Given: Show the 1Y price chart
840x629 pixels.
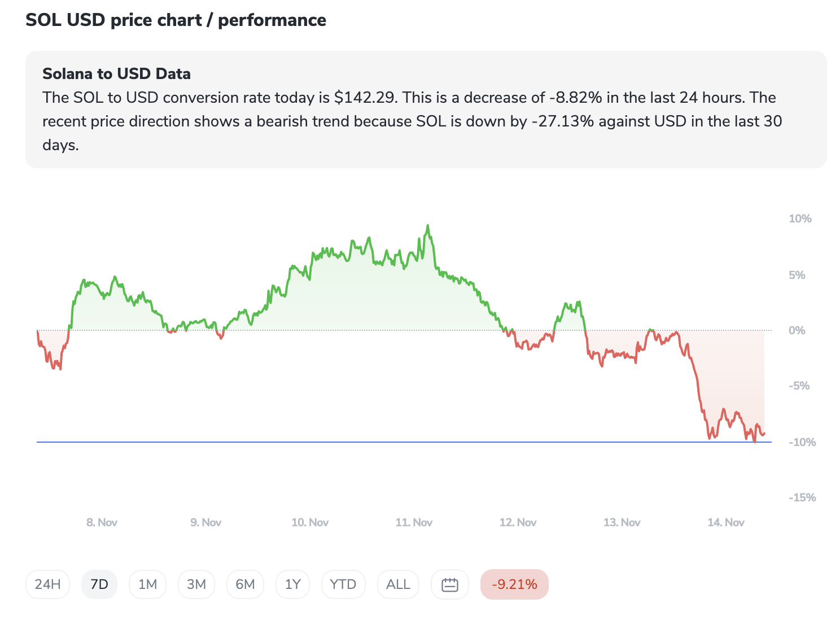Looking at the screenshot, I should pos(292,584).
